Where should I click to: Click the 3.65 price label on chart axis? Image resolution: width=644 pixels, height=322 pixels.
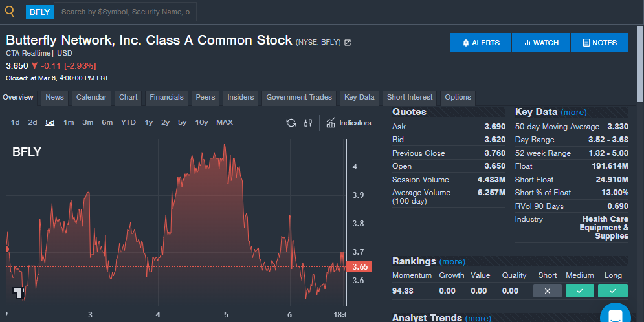[360, 266]
